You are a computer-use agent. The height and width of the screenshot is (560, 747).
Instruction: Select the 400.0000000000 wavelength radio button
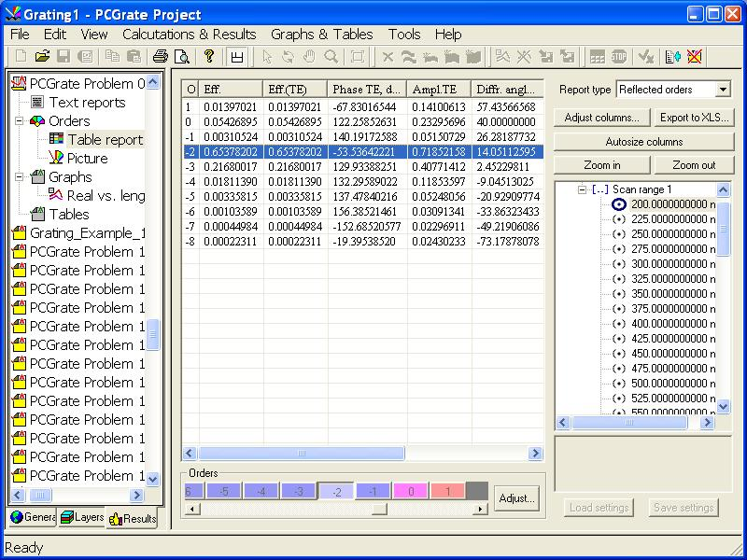click(618, 323)
